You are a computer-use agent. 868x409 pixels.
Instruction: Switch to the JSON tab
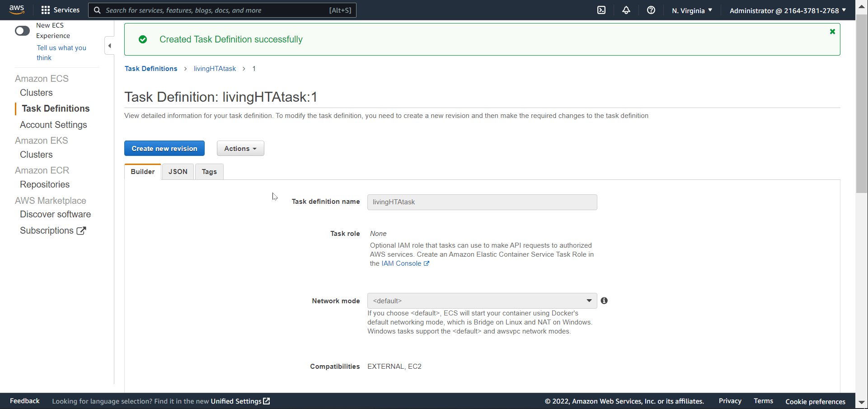[x=178, y=172]
